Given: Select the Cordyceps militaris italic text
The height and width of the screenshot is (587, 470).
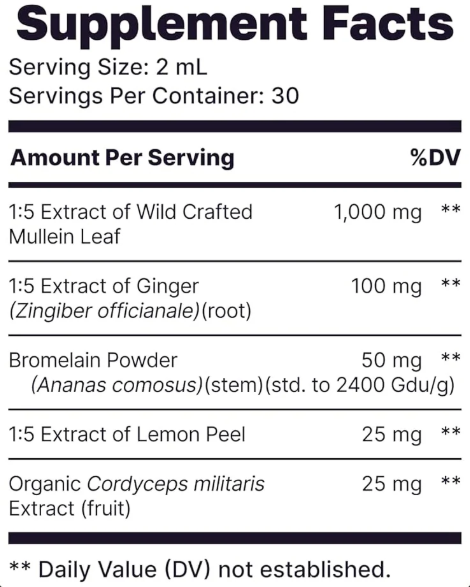Looking at the screenshot, I should tap(176, 484).
